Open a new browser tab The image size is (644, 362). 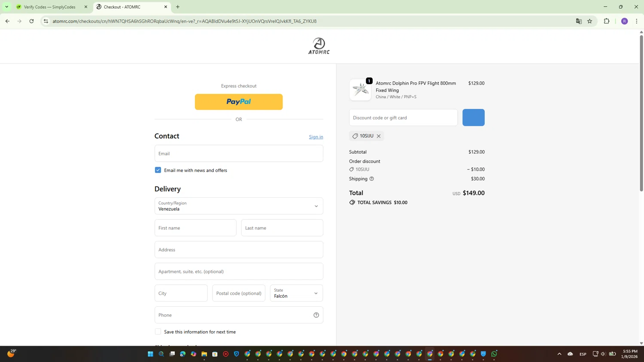(x=178, y=7)
